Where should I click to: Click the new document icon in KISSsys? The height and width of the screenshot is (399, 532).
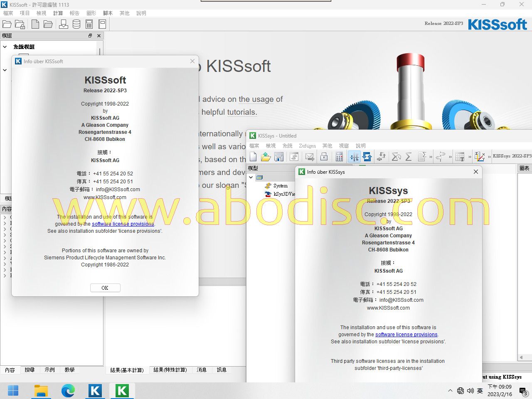[x=253, y=157]
